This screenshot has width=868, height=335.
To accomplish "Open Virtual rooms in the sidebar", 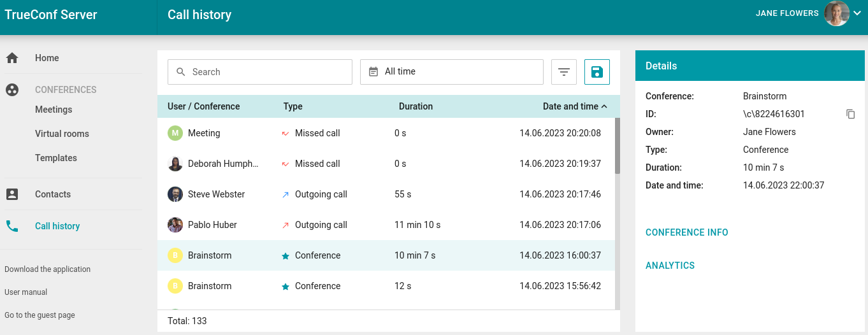I will [x=62, y=134].
